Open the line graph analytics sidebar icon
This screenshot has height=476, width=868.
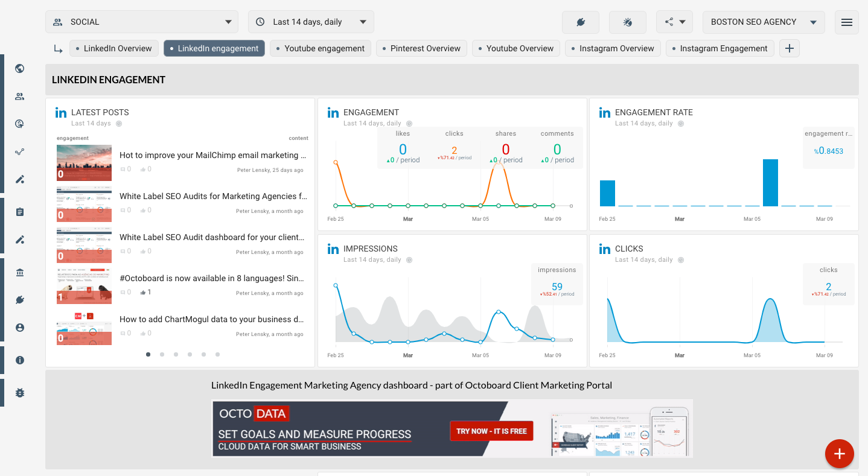pyautogui.click(x=20, y=152)
